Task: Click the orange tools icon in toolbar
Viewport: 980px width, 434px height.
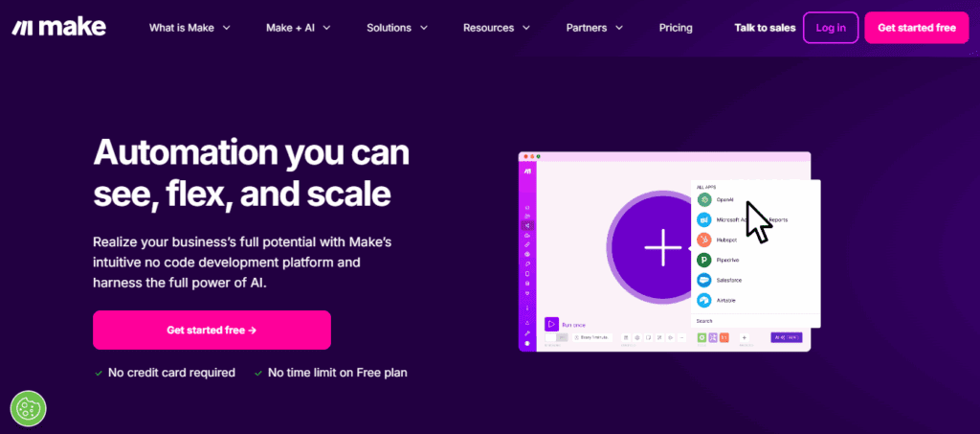Action: pos(724,337)
